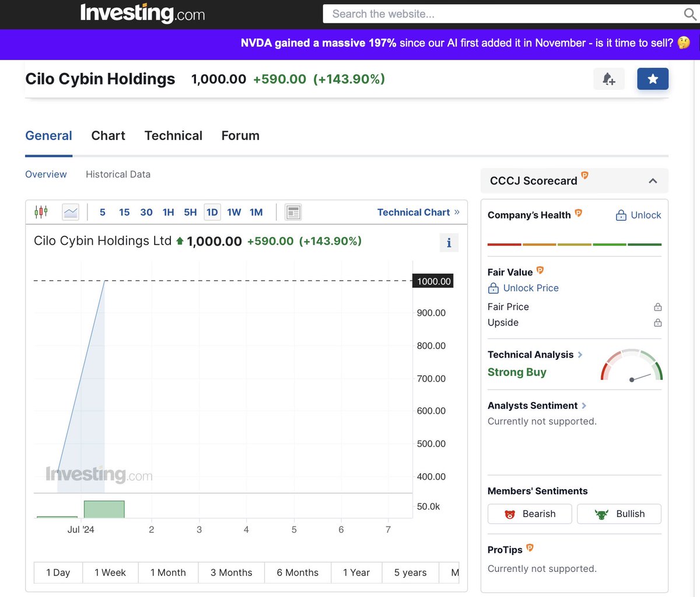Collapse the CCCJ Scorecard panel
Screen dimensions: 700x597
(653, 181)
